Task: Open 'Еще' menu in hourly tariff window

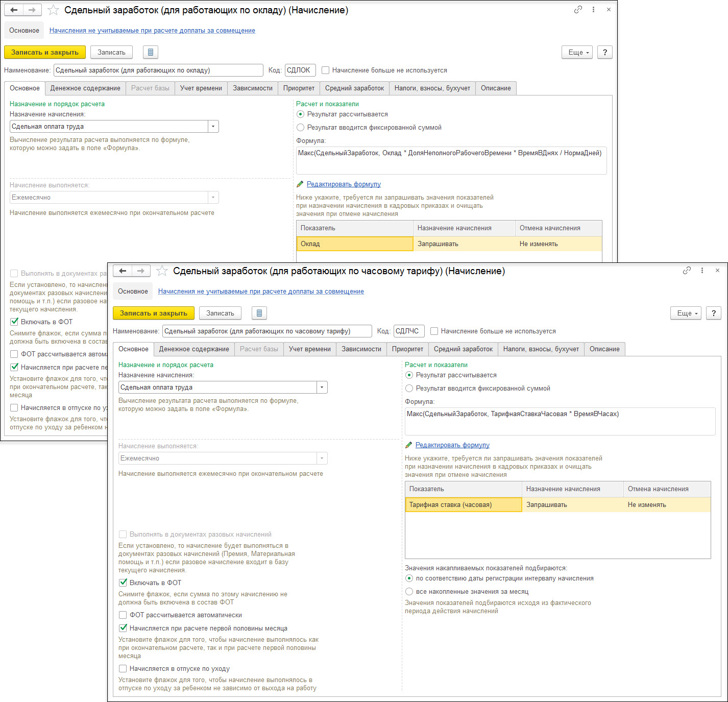Action: [x=686, y=313]
